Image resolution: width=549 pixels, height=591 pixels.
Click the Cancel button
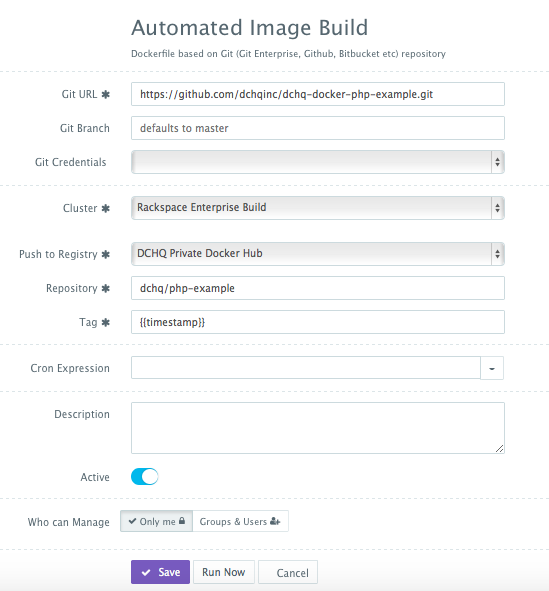click(288, 573)
